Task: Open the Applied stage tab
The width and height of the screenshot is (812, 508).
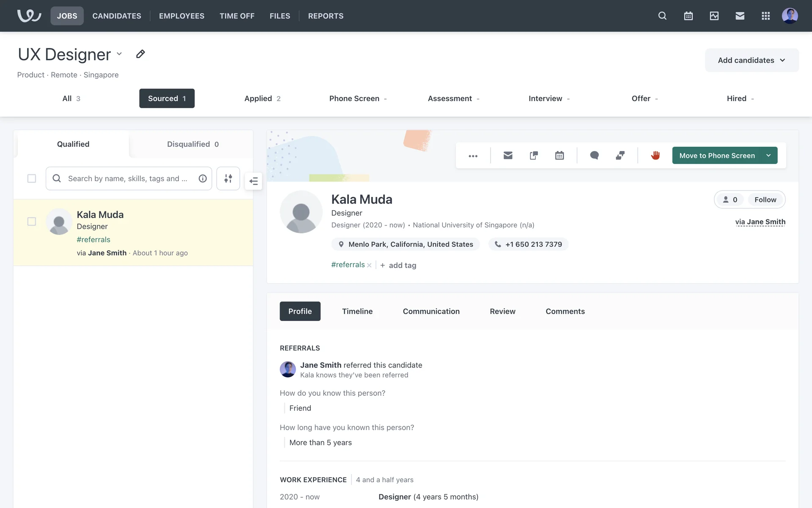Action: point(262,98)
